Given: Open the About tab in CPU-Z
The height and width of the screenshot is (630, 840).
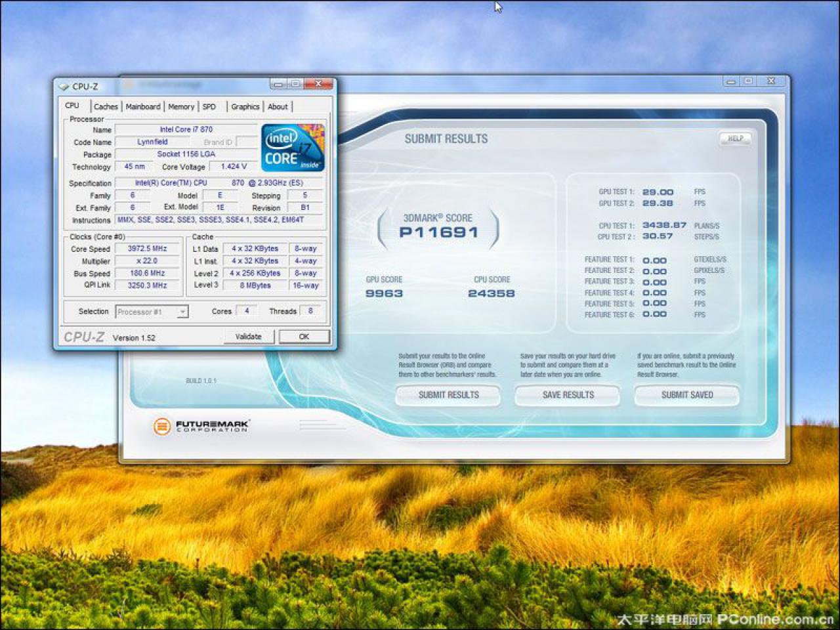Looking at the screenshot, I should click(278, 106).
